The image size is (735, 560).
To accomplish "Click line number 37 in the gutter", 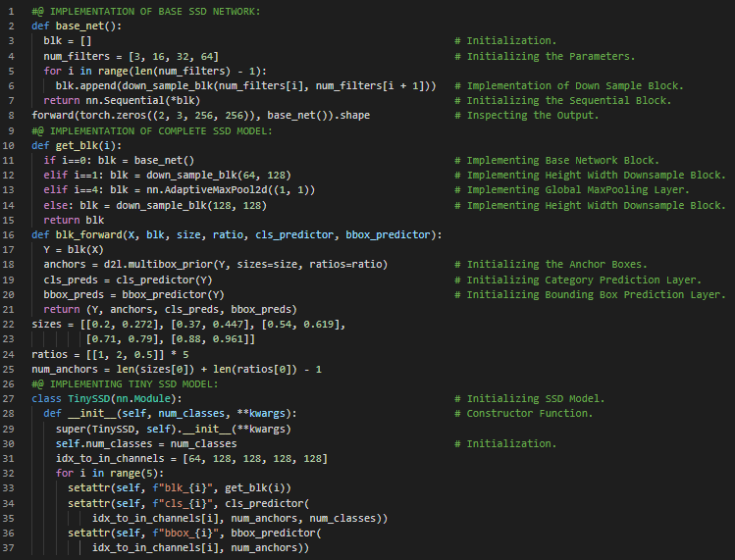I will click(12, 547).
